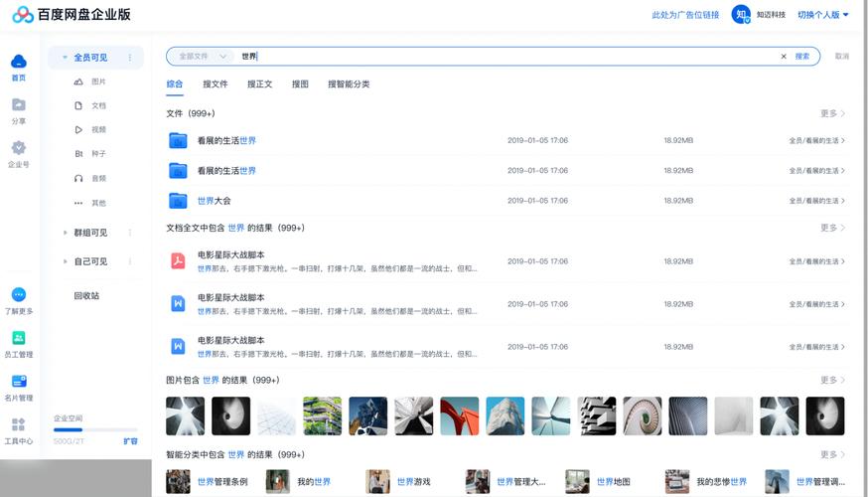Open the 名片管理 icon
The width and height of the screenshot is (868, 497).
click(19, 381)
